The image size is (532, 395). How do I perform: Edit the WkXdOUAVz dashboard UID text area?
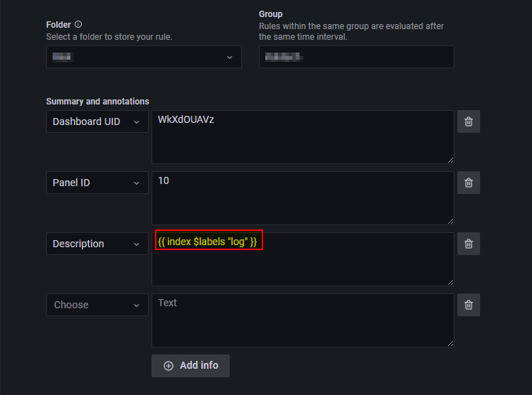(x=303, y=137)
